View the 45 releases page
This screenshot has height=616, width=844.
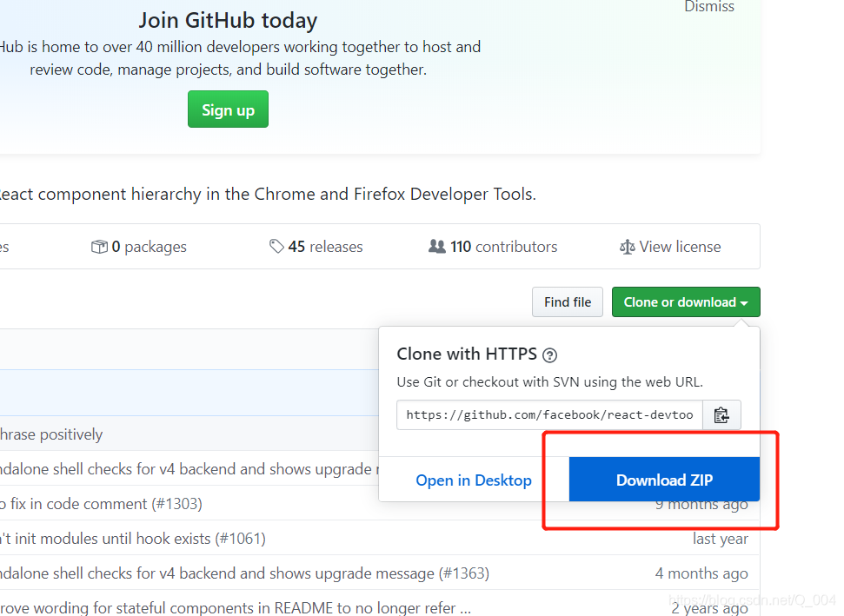coord(316,247)
